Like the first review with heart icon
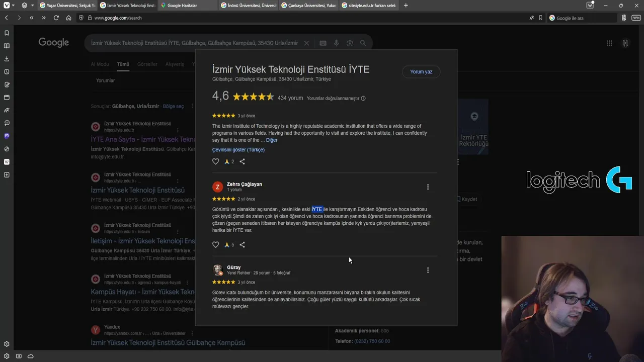644x362 pixels. [x=216, y=161]
